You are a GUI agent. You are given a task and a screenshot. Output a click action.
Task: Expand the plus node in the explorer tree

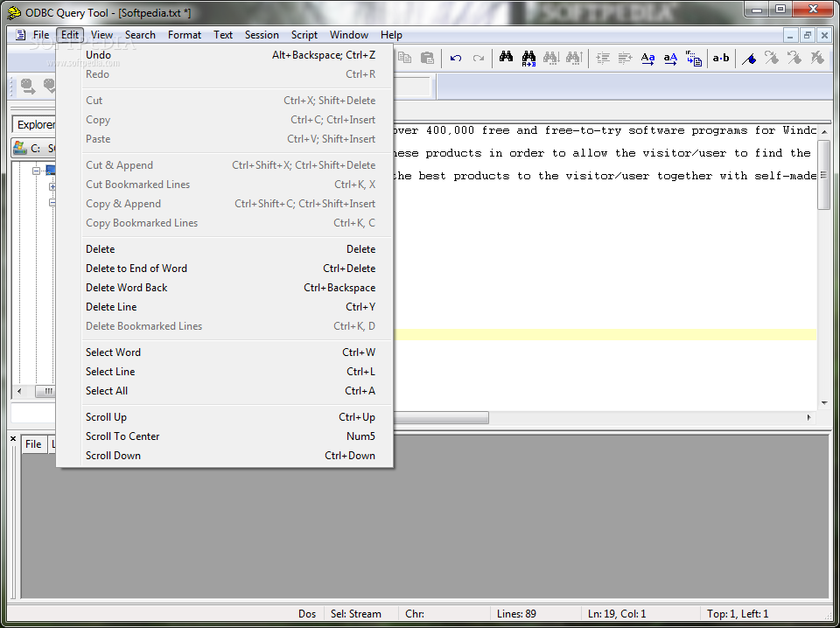coord(52,187)
